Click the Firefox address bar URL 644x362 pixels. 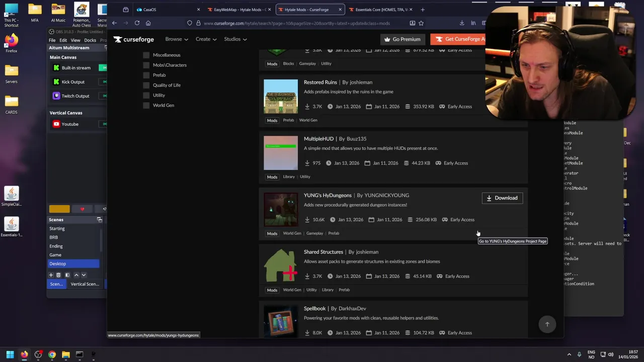pos(297,23)
